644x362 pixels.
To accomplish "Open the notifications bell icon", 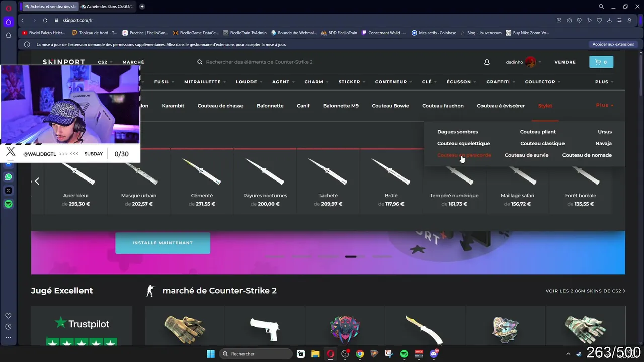I will pos(487,62).
